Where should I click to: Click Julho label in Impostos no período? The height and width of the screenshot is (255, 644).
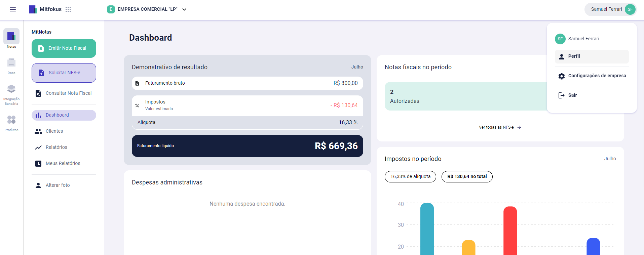coord(610,159)
